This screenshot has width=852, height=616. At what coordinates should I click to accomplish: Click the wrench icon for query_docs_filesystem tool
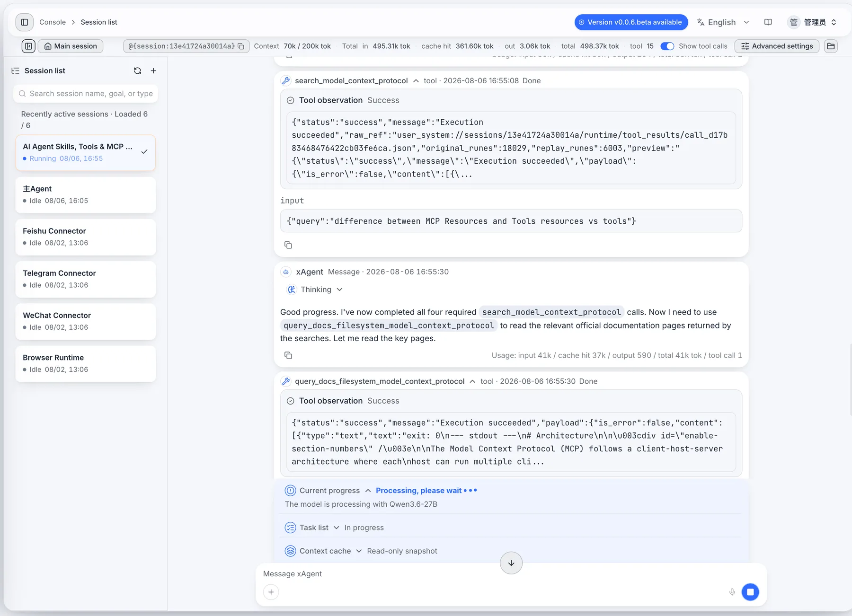pyautogui.click(x=286, y=381)
